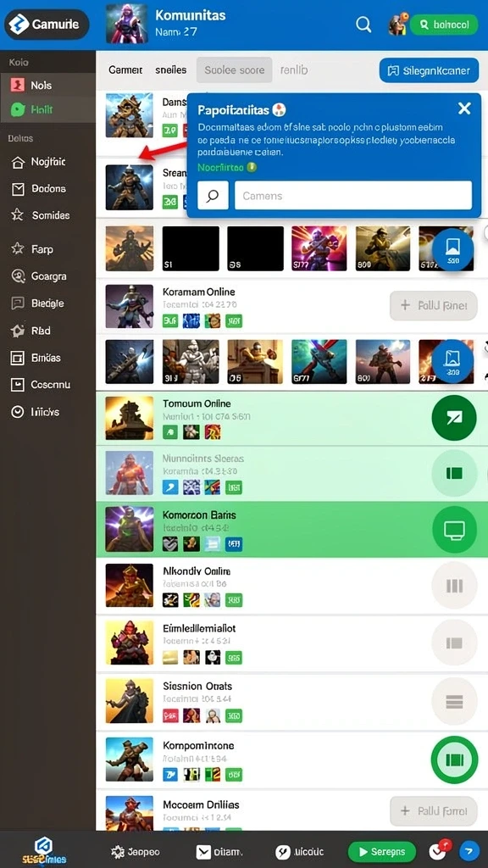Viewport: 488px width, 868px height.
Task: Select Nols in the sidebar
Action: click(x=47, y=86)
